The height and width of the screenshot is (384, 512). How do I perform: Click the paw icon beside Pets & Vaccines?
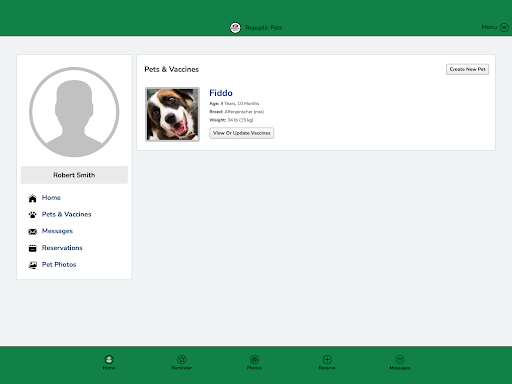32,215
